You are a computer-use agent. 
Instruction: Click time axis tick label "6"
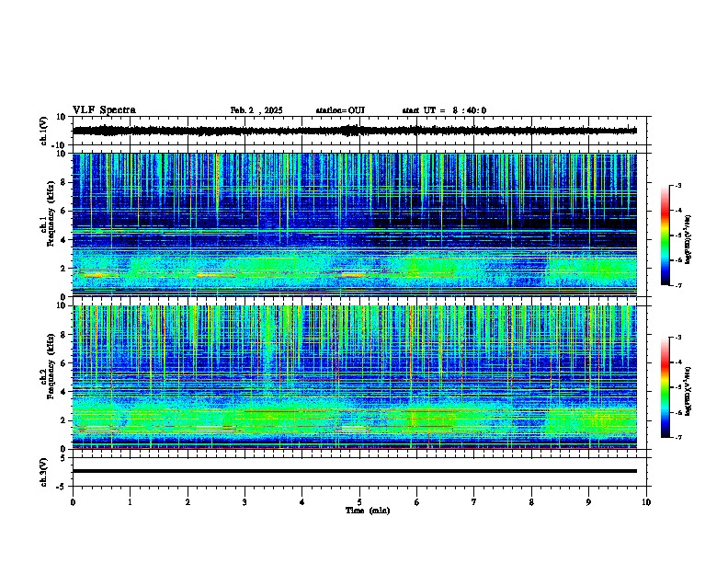coord(417,502)
